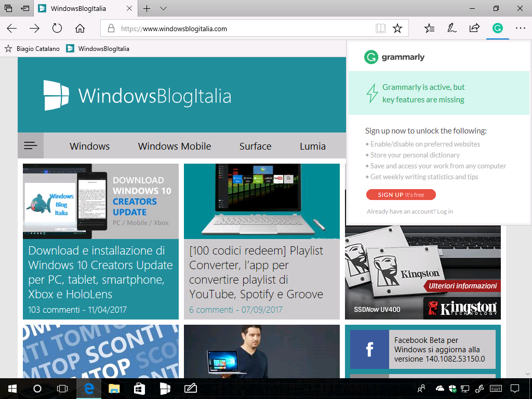The height and width of the screenshot is (399, 532).
Task: Click Already have an account? Log in
Action: click(409, 211)
